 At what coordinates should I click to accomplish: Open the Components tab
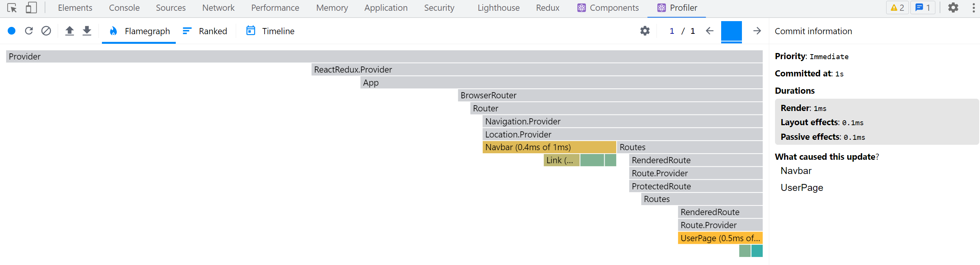[x=608, y=8]
